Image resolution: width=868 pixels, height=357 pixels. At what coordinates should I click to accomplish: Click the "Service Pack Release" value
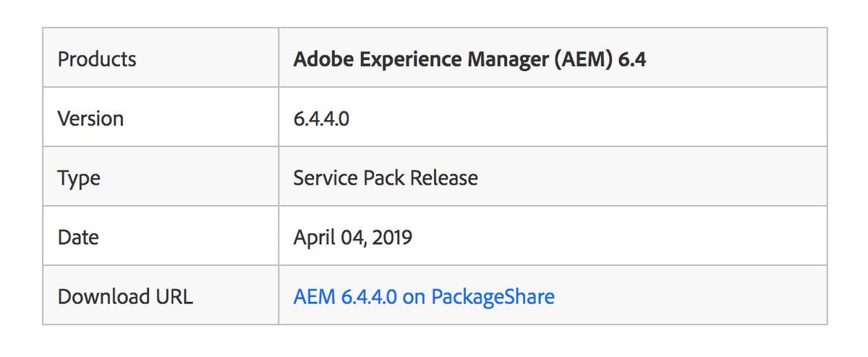coord(386,177)
